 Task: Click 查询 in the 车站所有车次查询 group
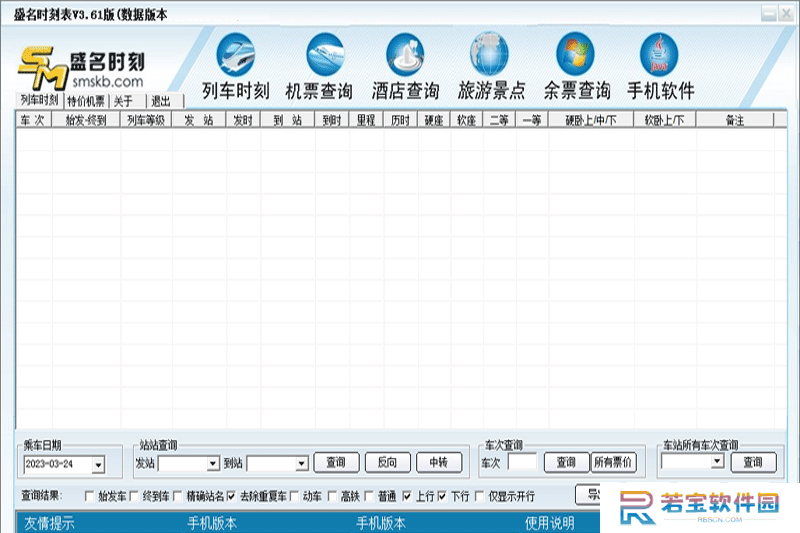[754, 463]
